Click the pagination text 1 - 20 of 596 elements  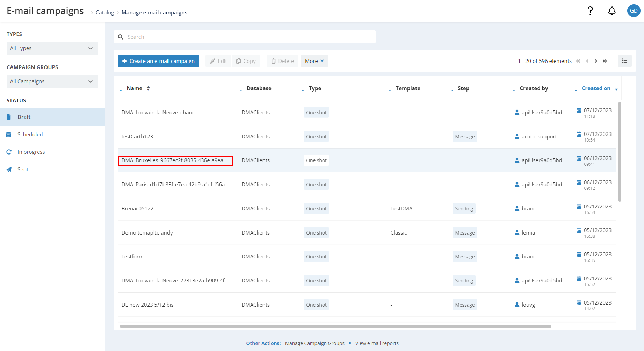(545, 61)
